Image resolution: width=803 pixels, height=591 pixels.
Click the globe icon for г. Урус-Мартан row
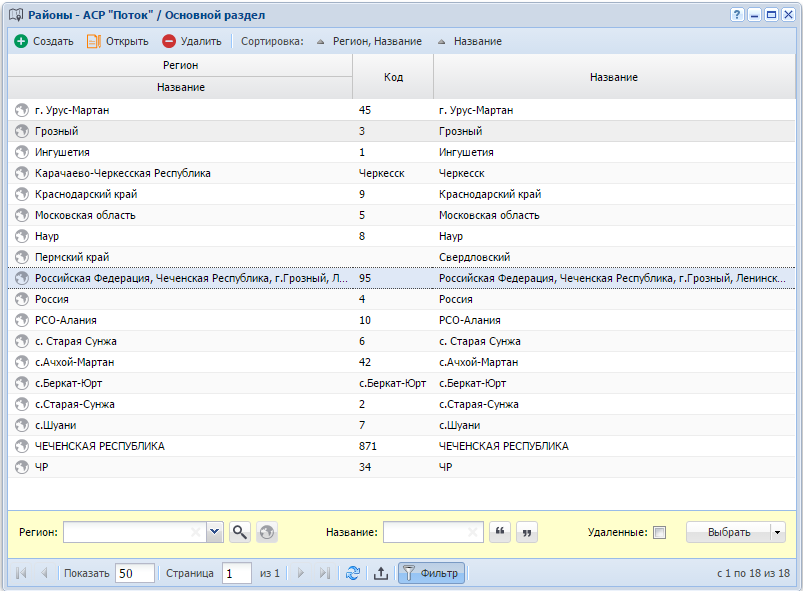pyautogui.click(x=22, y=110)
